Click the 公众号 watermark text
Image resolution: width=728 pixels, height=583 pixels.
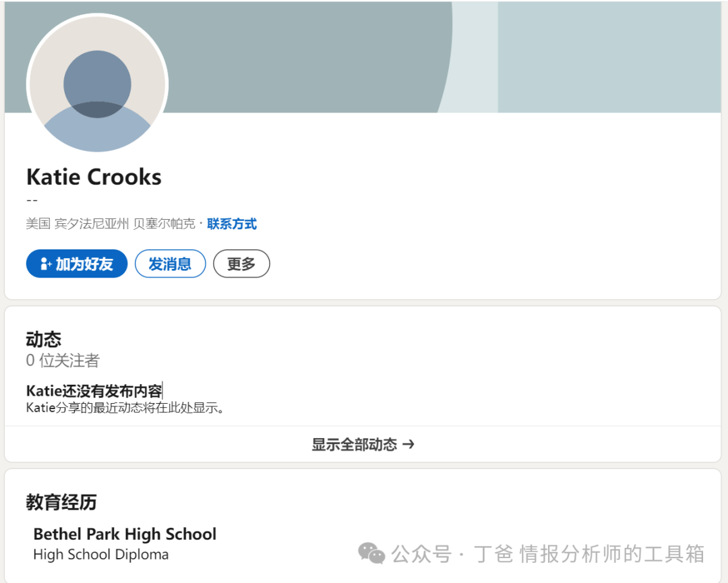coord(421,553)
